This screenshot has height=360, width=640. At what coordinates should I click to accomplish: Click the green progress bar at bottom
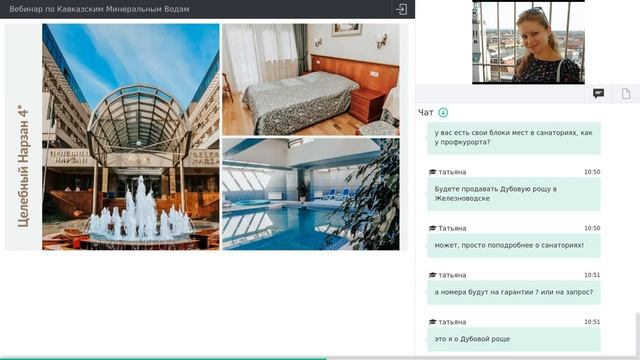tap(163, 358)
